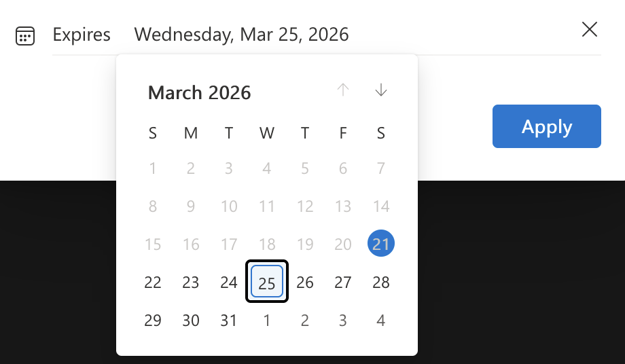Go to next month with down arrow
Image resolution: width=625 pixels, height=364 pixels.
[x=381, y=90]
